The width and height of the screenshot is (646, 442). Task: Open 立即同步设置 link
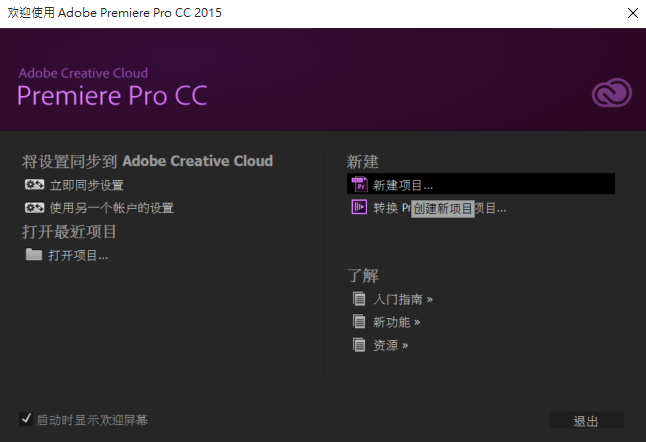pos(87,185)
